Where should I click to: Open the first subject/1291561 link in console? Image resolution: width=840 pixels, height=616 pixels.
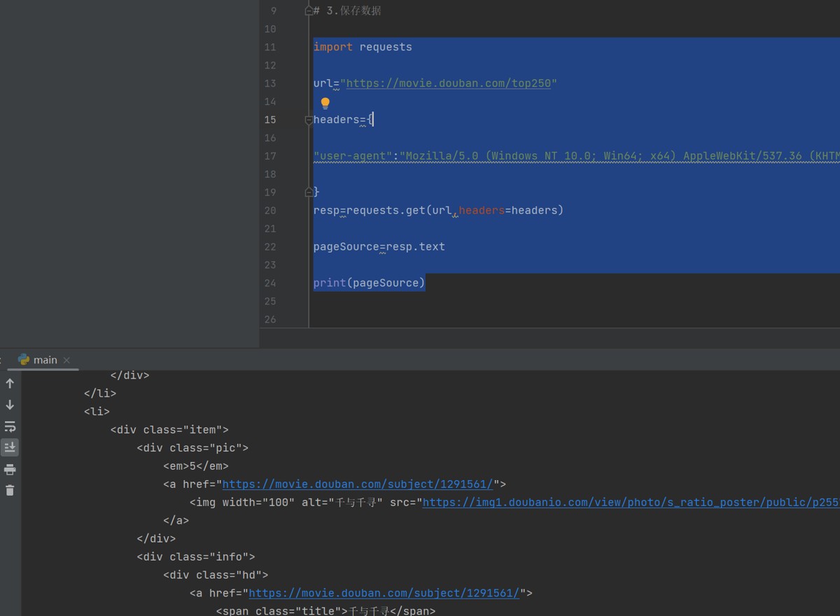point(358,484)
